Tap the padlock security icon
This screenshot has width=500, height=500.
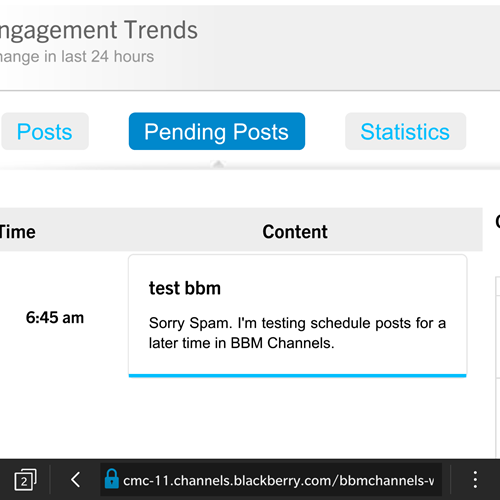[x=112, y=479]
